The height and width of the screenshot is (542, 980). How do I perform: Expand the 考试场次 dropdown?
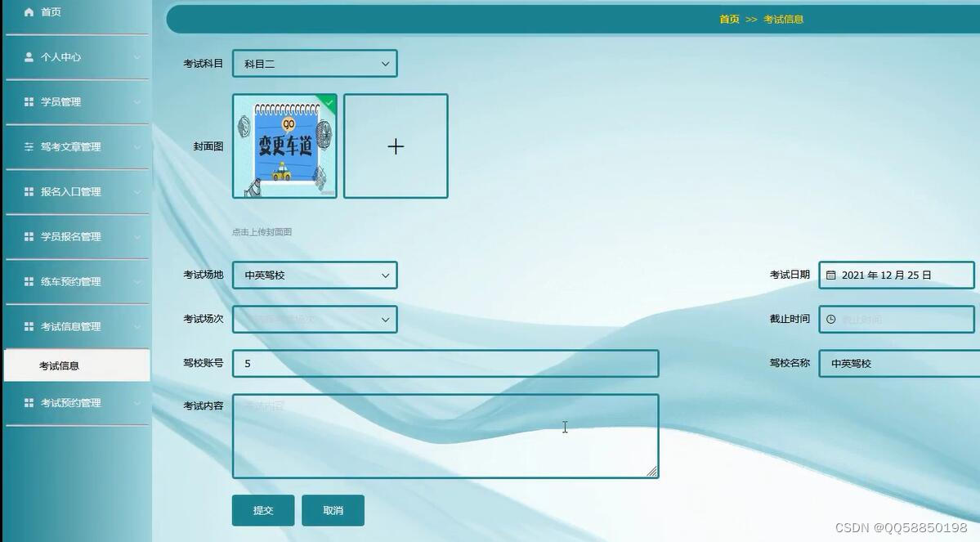pyautogui.click(x=315, y=319)
